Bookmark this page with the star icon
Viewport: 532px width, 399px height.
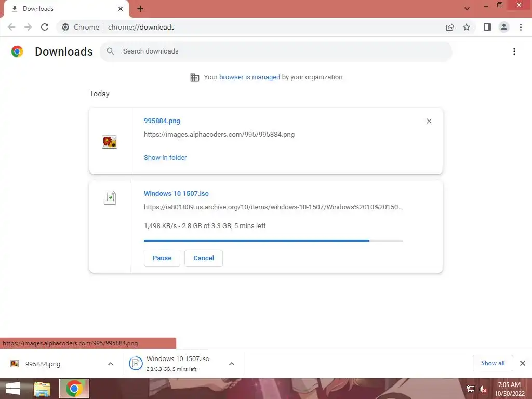click(x=467, y=27)
